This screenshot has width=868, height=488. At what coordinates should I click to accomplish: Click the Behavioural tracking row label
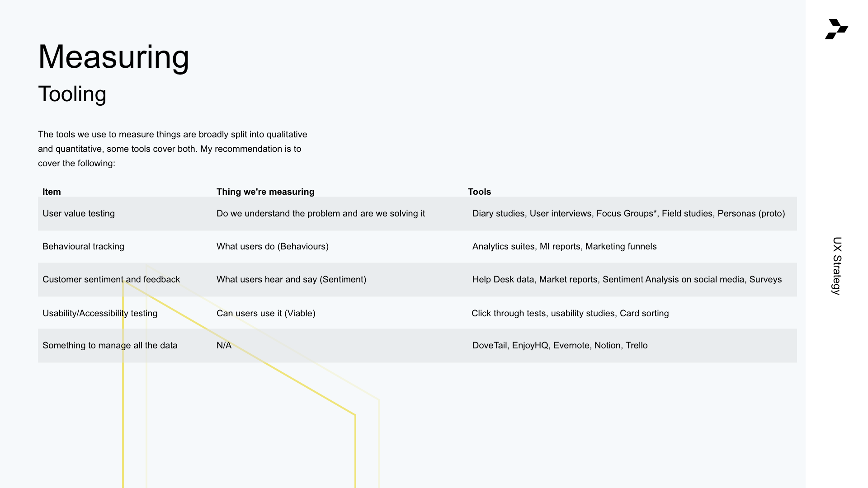point(83,246)
